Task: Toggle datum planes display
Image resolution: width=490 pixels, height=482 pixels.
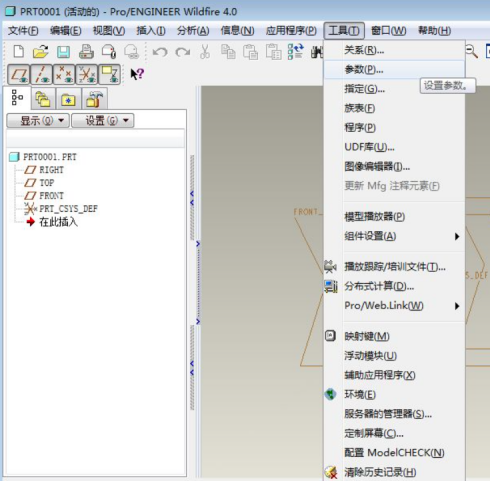Action: 19,74
